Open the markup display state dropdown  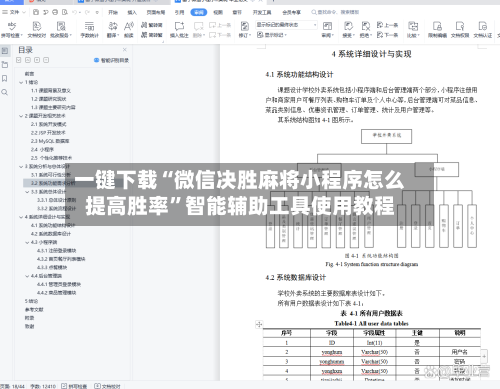click(286, 25)
